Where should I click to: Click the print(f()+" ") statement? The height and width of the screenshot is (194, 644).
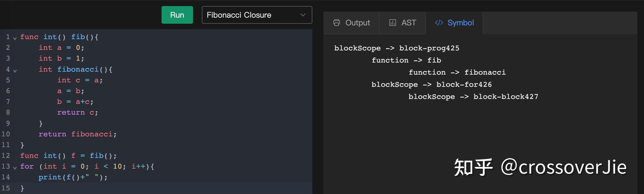coord(73,177)
